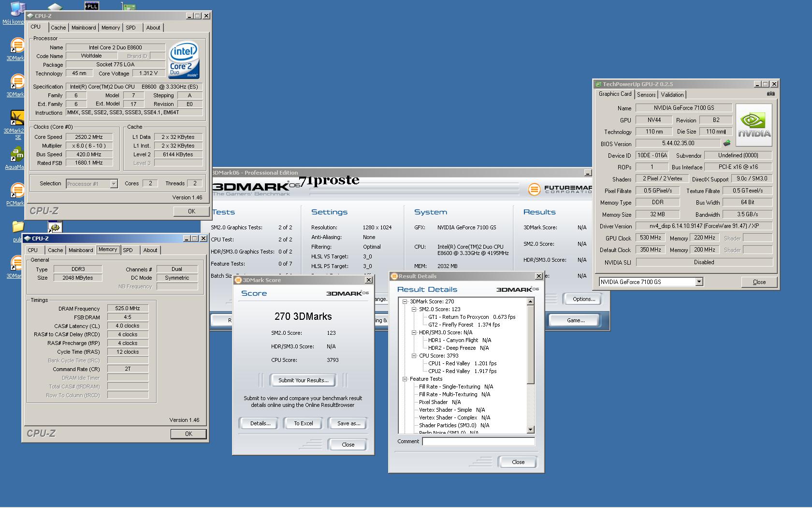Open SPD tab in top CPU-Z window
This screenshot has width=812, height=508.
(x=131, y=28)
